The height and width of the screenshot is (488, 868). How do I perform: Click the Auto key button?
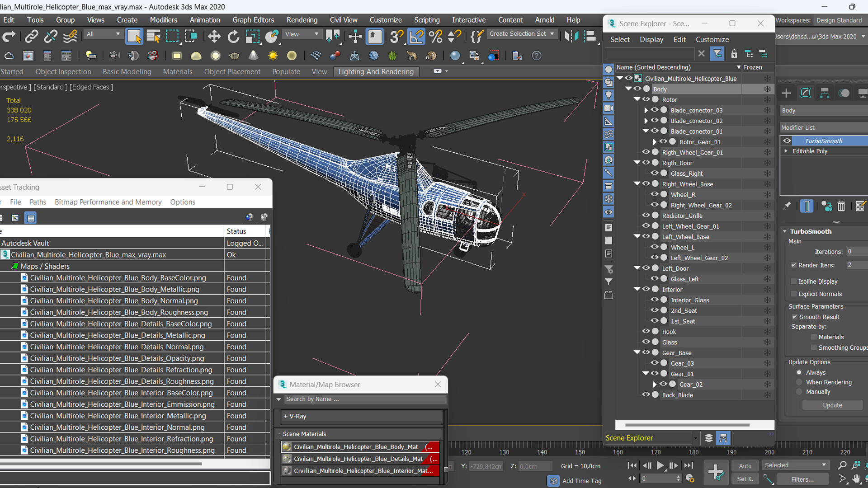745,466
